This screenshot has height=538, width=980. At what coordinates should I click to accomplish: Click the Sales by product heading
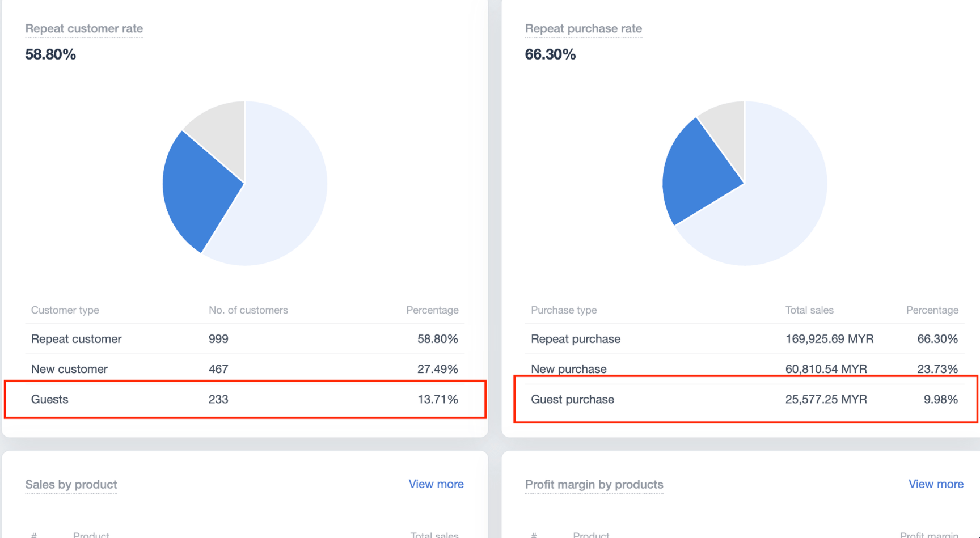[x=71, y=485]
